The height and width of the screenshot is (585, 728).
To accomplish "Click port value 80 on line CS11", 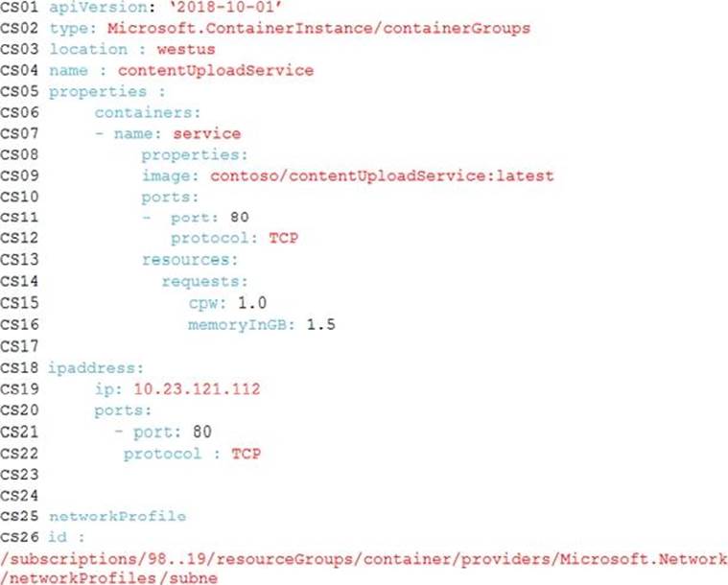I will point(240,218).
